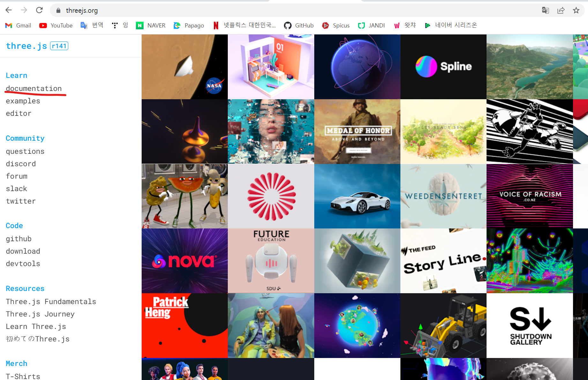Open the nova project thumbnail
The image size is (588, 380).
(185, 261)
